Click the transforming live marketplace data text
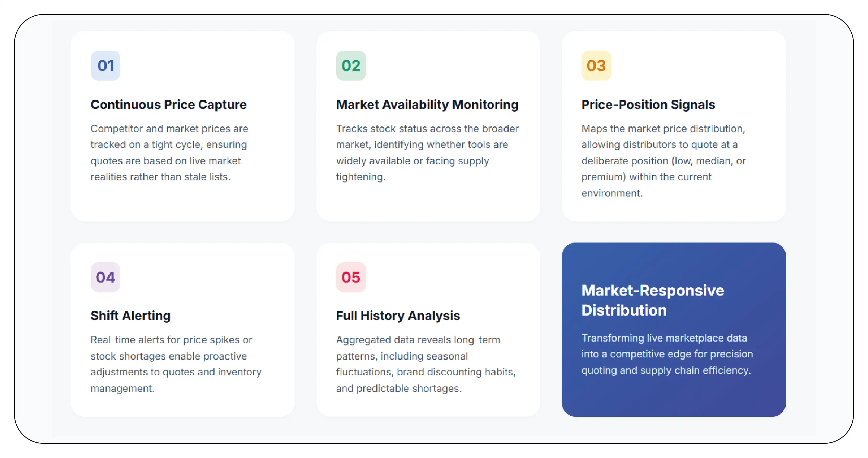Screen dimensions: 868x458 (667, 354)
